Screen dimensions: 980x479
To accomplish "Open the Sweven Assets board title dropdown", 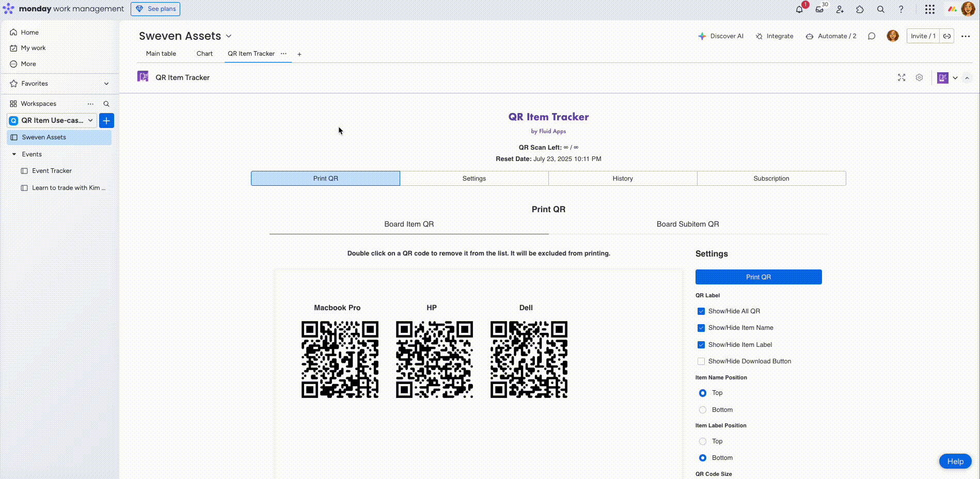I will pyautogui.click(x=229, y=36).
